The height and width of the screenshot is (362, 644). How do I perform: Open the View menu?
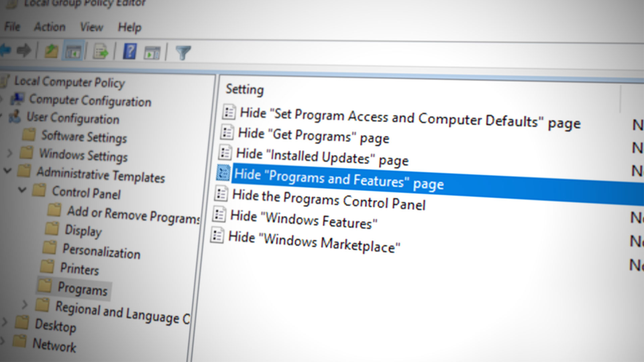tap(91, 27)
